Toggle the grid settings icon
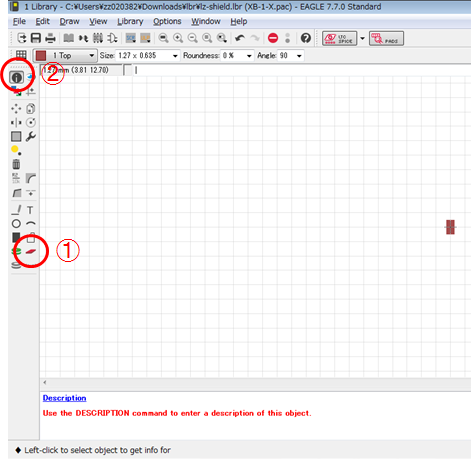Screen dimensions: 471x459 pos(21,55)
